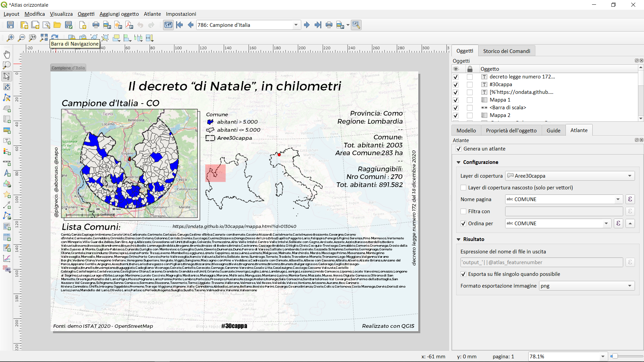Enable the Filtra con checkbox
Screen dimensions: 644x362
[464, 212]
